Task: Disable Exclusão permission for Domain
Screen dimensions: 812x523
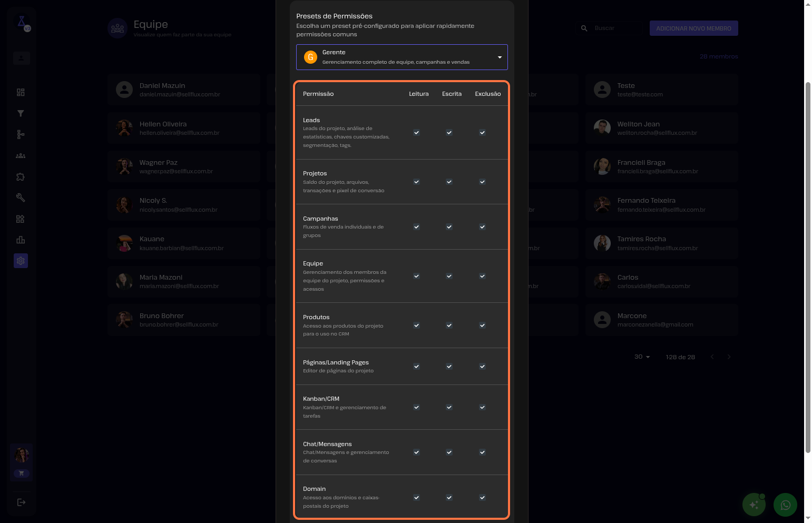Action: 482,498
